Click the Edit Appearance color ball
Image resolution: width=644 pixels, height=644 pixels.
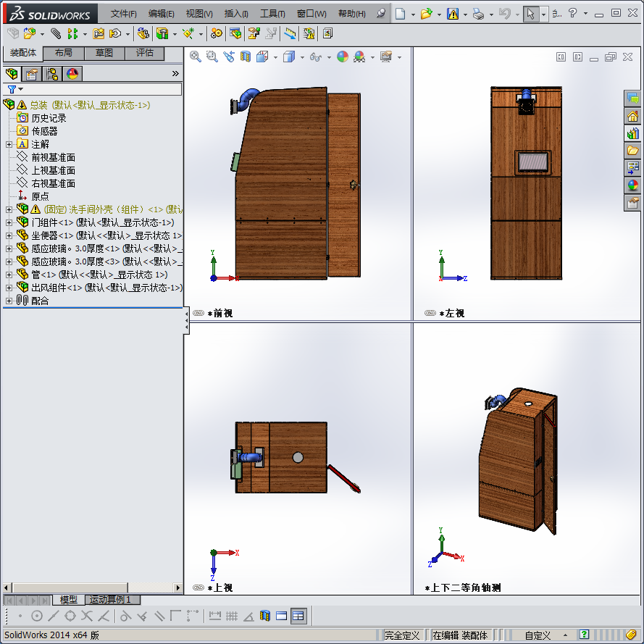pyautogui.click(x=343, y=57)
